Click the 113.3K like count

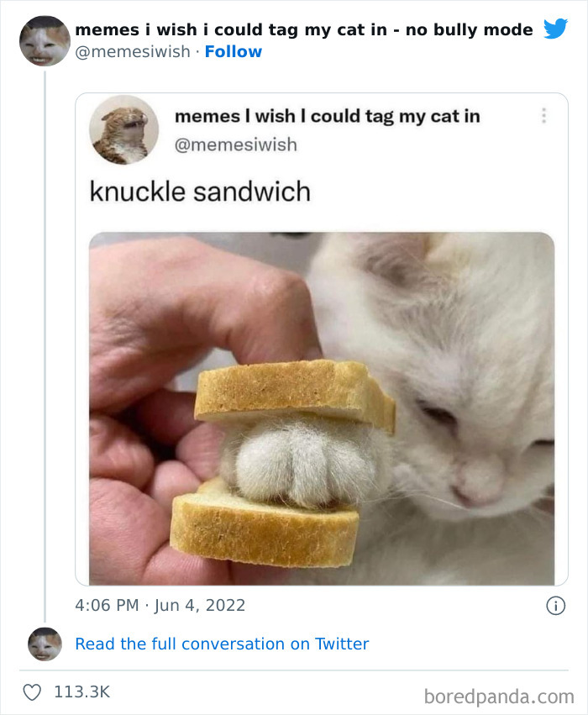81,692
